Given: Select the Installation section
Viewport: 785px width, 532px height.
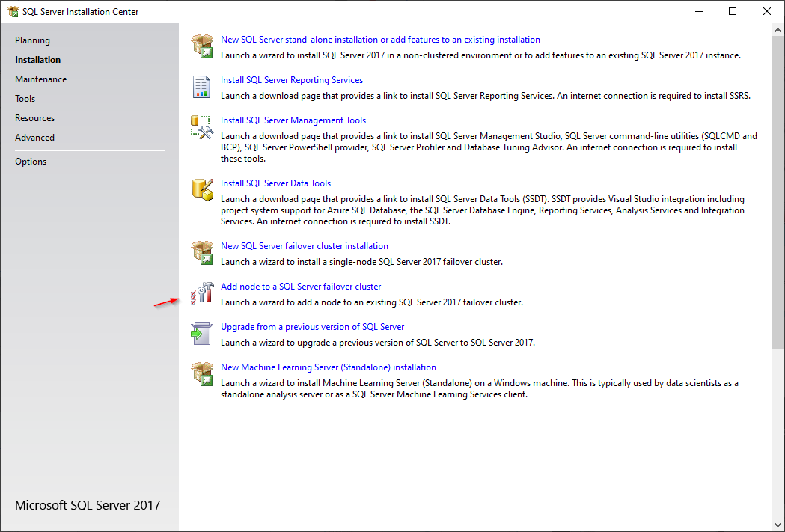Looking at the screenshot, I should [37, 60].
